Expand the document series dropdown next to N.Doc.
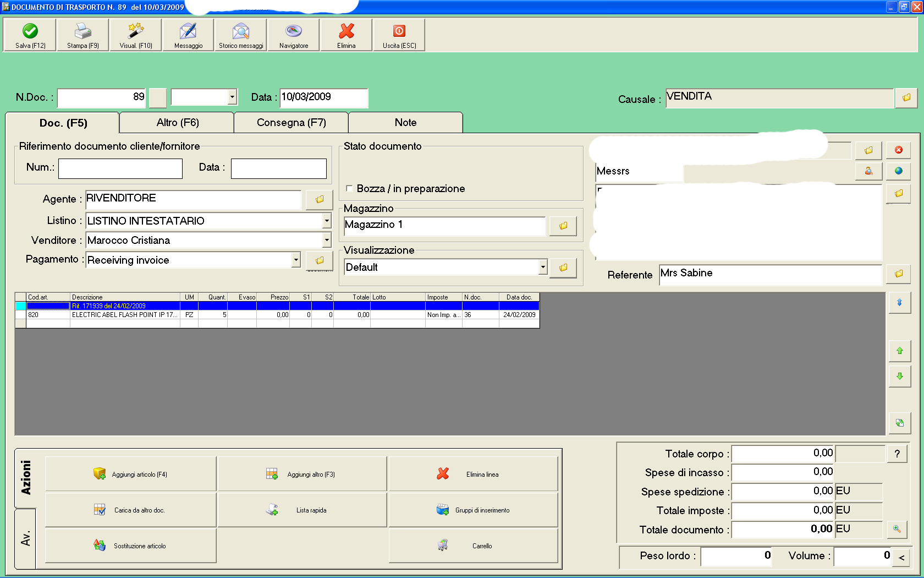This screenshot has height=578, width=924. (233, 97)
